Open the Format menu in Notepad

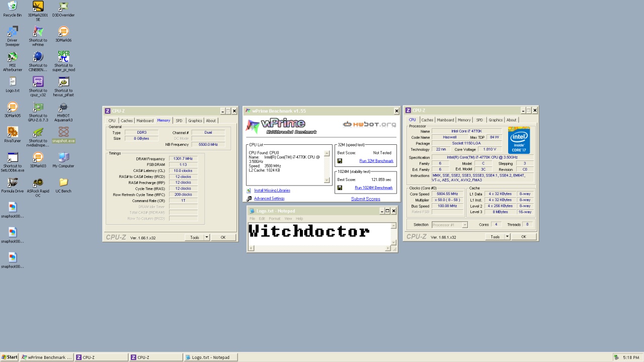tap(274, 219)
